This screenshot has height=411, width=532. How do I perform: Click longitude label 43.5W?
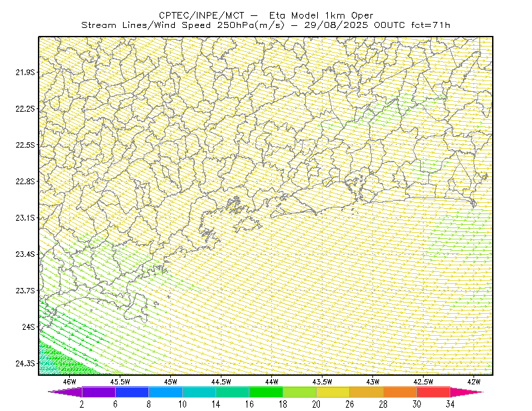(323, 382)
